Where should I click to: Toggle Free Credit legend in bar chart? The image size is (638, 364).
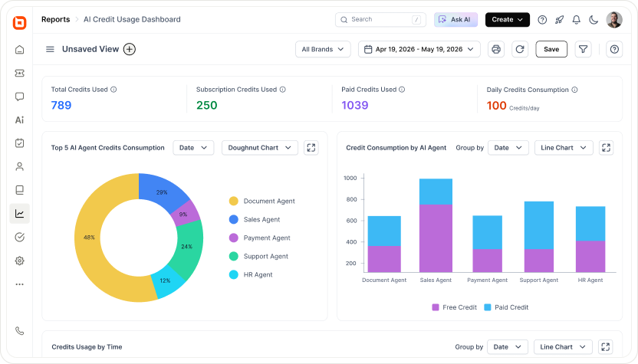[454, 307]
